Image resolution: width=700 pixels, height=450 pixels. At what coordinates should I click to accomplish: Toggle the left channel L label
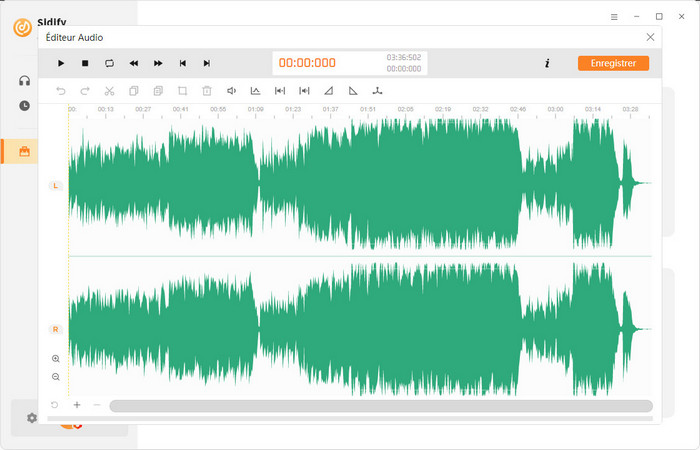point(55,185)
